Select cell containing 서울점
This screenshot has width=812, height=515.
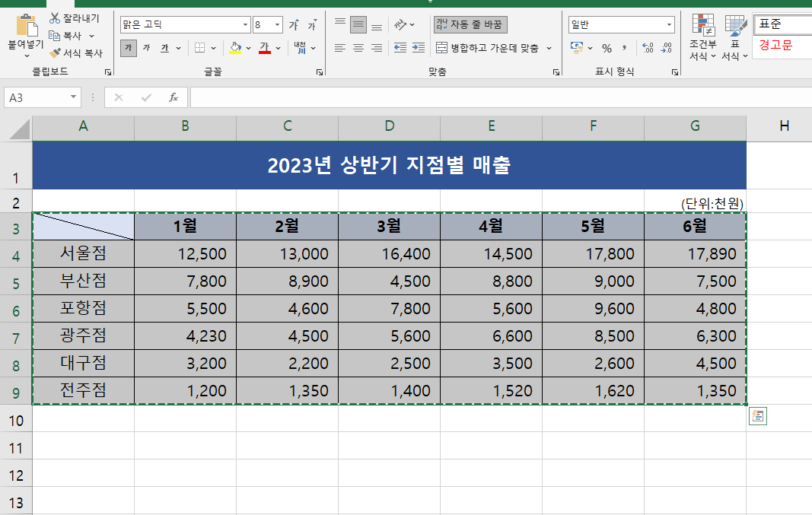[84, 253]
